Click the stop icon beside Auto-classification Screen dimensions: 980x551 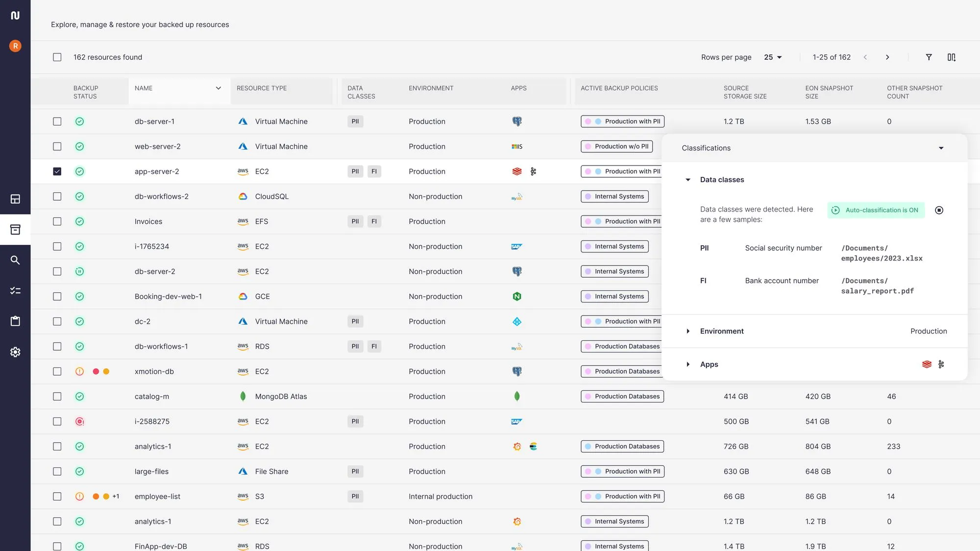939,210
